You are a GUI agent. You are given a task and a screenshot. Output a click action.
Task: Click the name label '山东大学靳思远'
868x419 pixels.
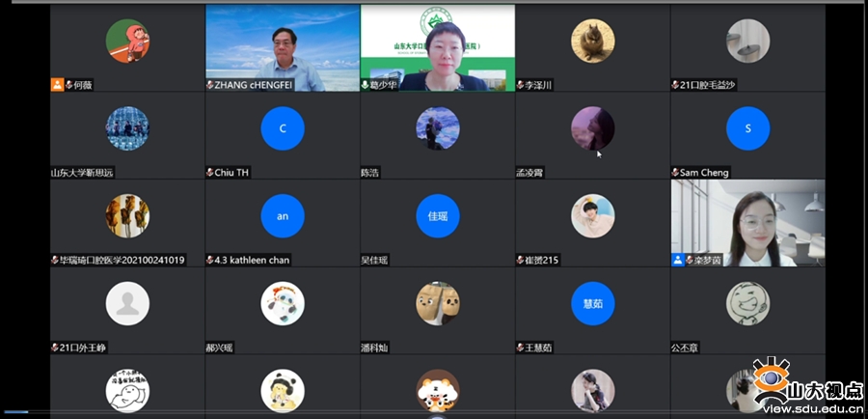pos(83,173)
